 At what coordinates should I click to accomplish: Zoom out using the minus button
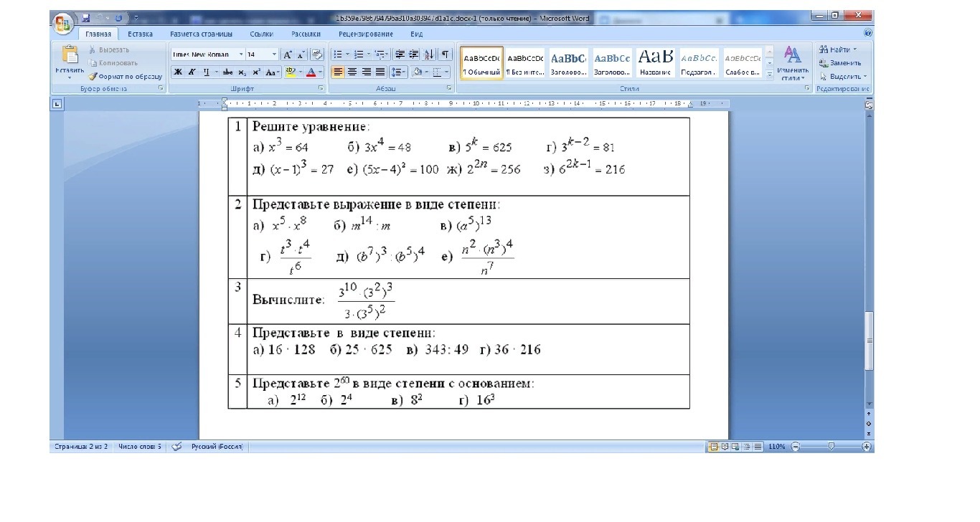(x=795, y=447)
